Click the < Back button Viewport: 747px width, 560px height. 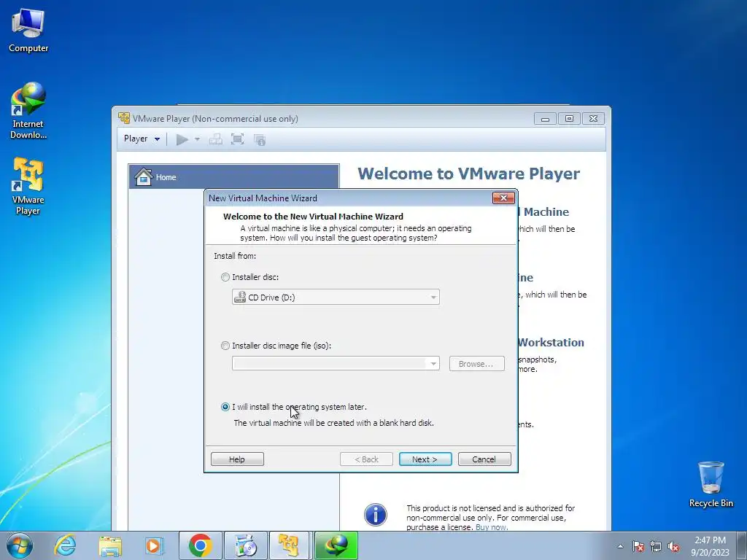(366, 459)
